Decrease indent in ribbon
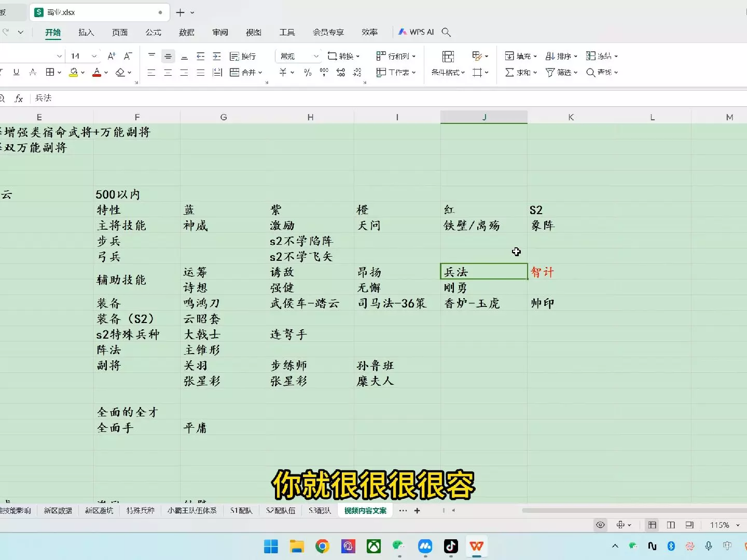Image resolution: width=747 pixels, height=560 pixels. [x=201, y=56]
